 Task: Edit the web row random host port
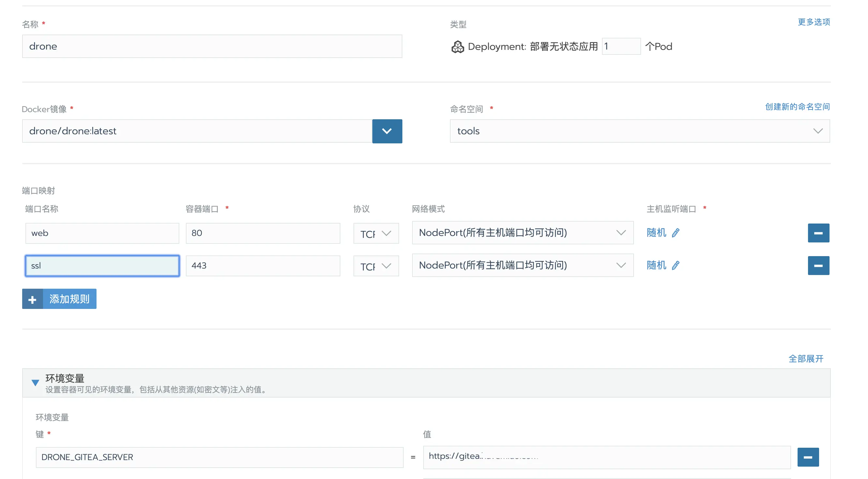(675, 233)
